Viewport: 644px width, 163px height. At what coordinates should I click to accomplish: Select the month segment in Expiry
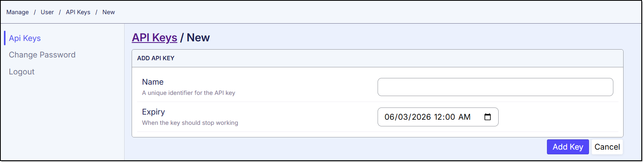click(389, 117)
